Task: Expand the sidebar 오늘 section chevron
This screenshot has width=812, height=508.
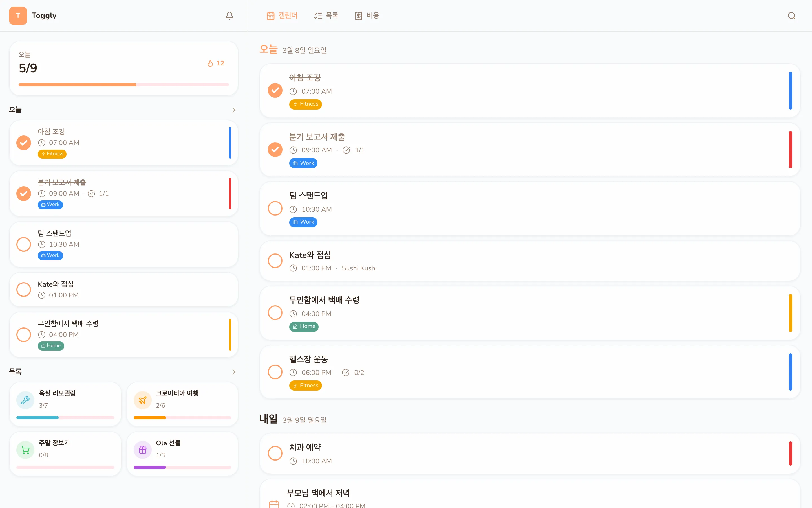Action: coord(234,110)
